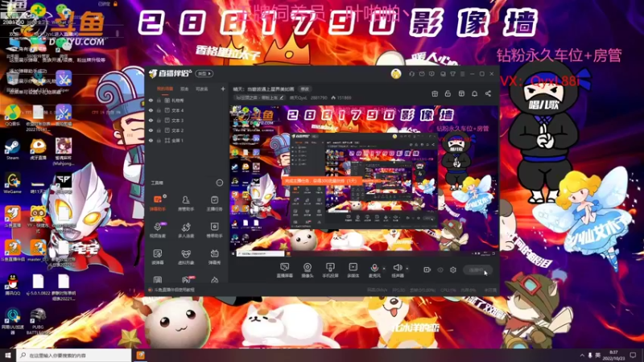The width and height of the screenshot is (644, 362).
Task: Toggle preview eye icon in bottom bar
Action: 440,269
